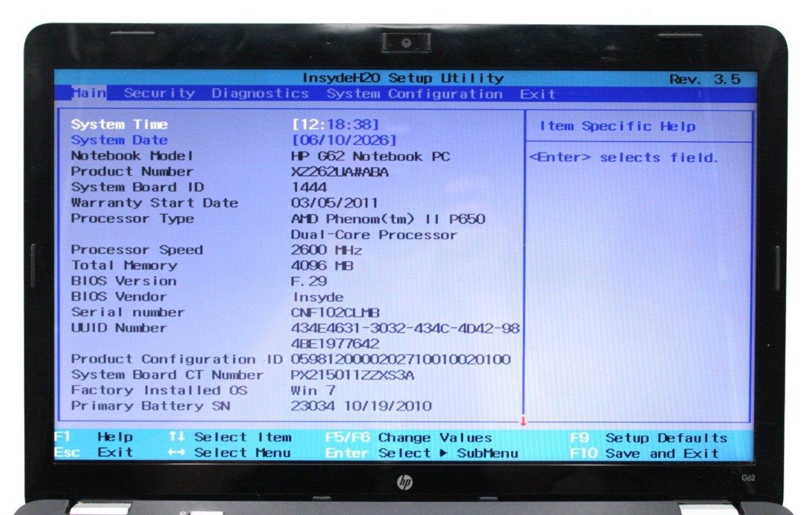Screen dimensions: 812x515
Task: Click the Product Configuration ID label
Action: [176, 359]
